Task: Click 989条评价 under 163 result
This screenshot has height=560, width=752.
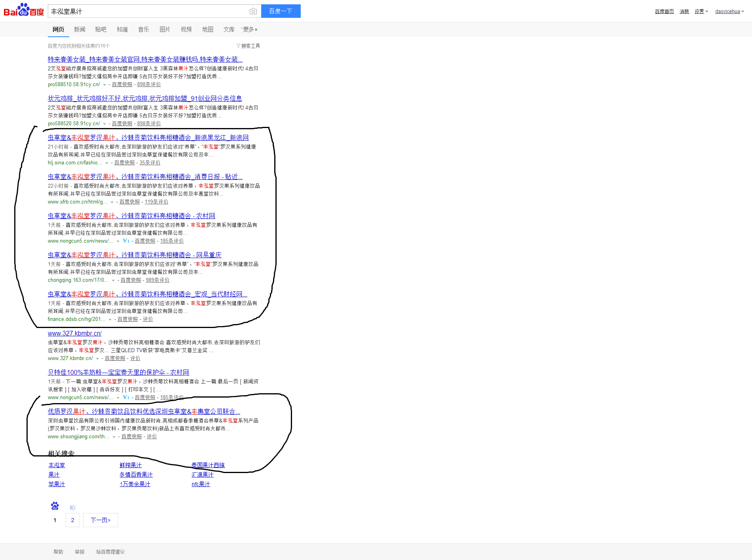Action: [x=158, y=280]
